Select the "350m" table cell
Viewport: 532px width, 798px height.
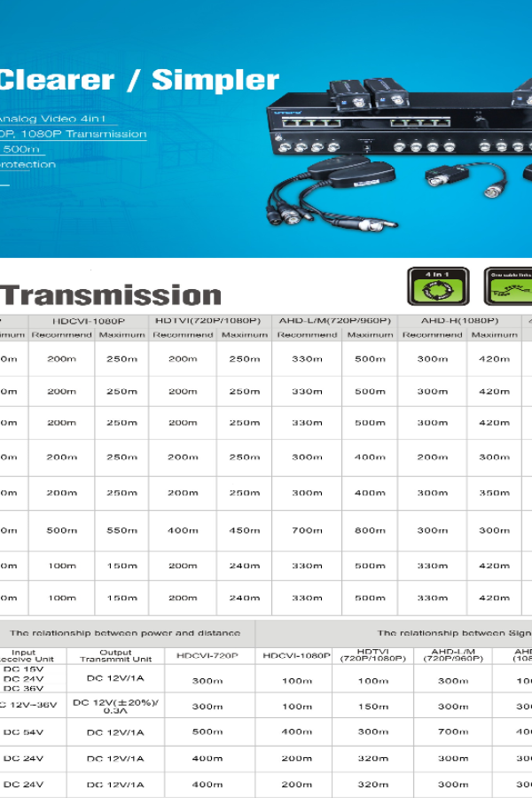pos(495,493)
